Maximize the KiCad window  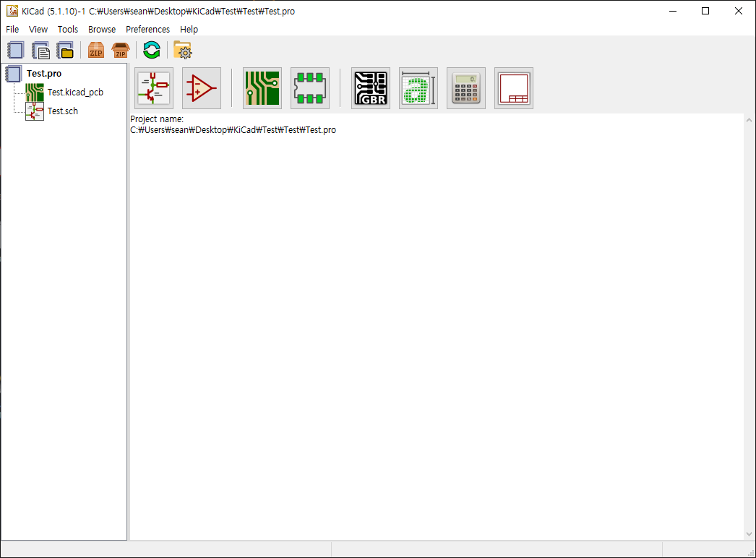705,11
